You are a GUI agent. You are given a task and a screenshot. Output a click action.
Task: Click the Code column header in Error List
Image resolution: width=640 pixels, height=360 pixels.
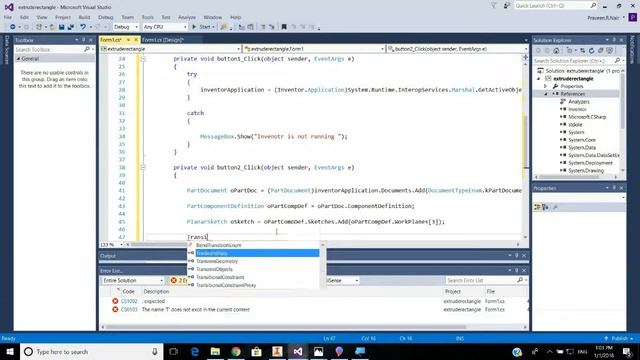129,291
